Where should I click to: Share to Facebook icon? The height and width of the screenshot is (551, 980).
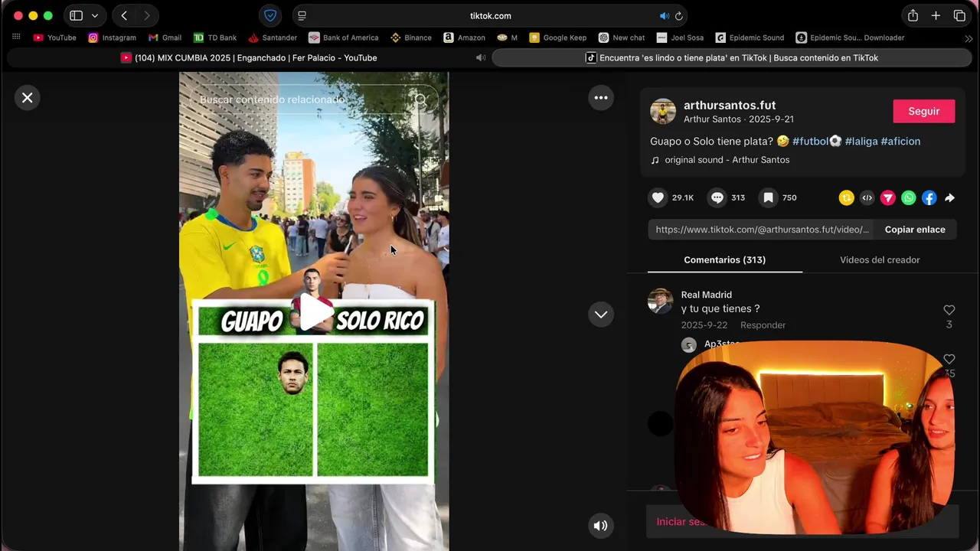click(929, 198)
